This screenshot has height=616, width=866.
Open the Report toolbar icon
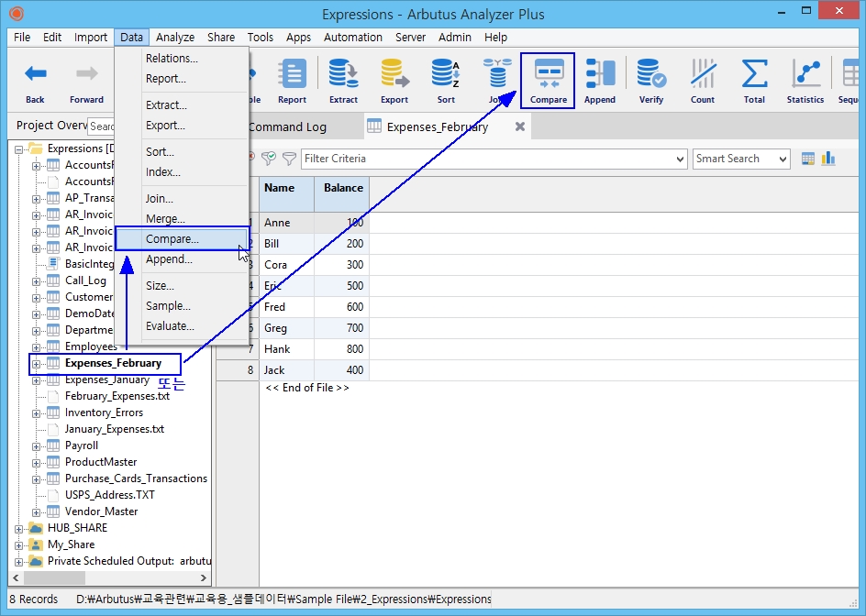(292, 74)
